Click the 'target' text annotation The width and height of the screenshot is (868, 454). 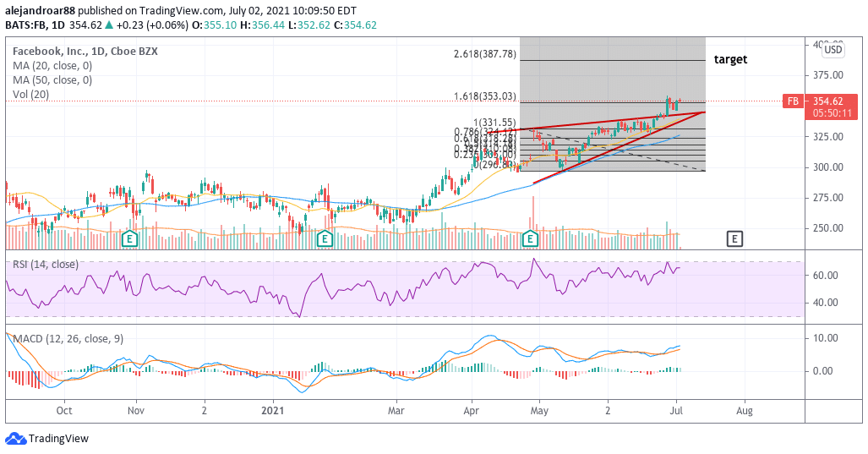tap(731, 59)
